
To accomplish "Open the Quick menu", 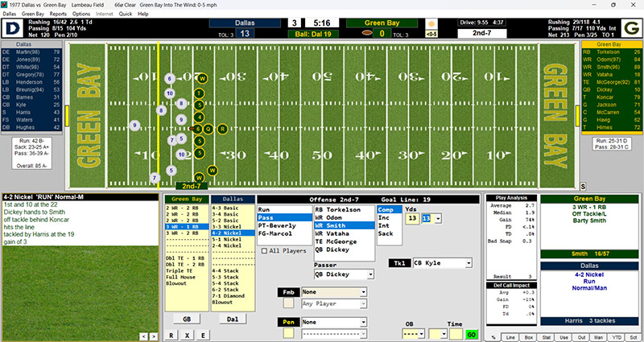I will click(x=126, y=14).
